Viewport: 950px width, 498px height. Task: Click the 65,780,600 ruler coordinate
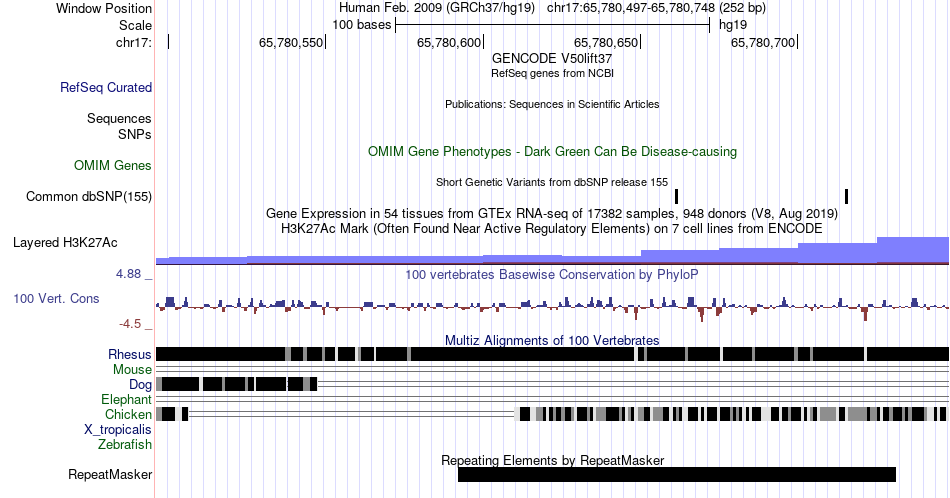pos(449,42)
